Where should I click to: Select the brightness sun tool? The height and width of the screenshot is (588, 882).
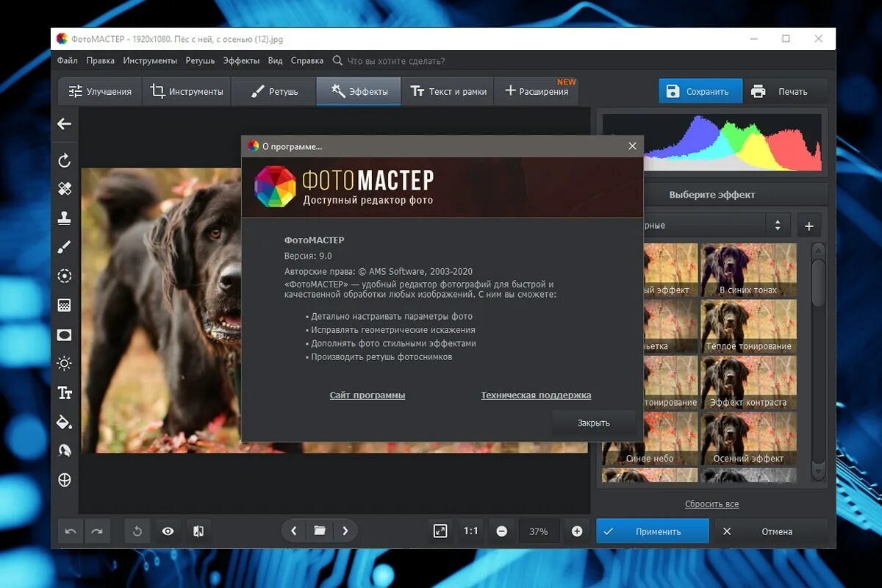tap(65, 363)
